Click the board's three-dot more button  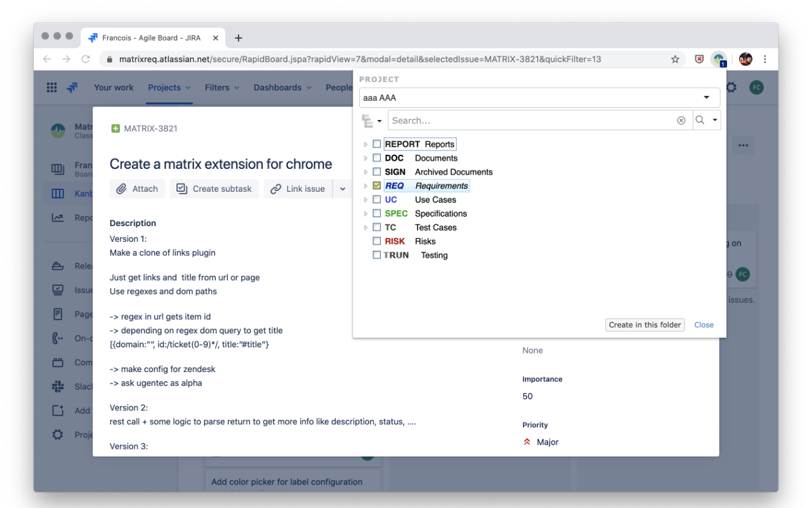click(743, 145)
